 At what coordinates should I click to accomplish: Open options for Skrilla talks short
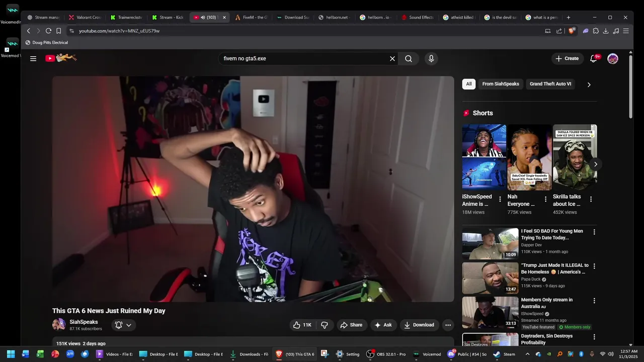tap(591, 199)
